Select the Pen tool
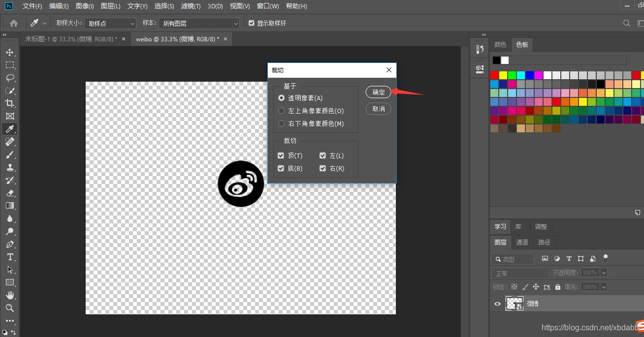The height and width of the screenshot is (337, 644). (10, 244)
